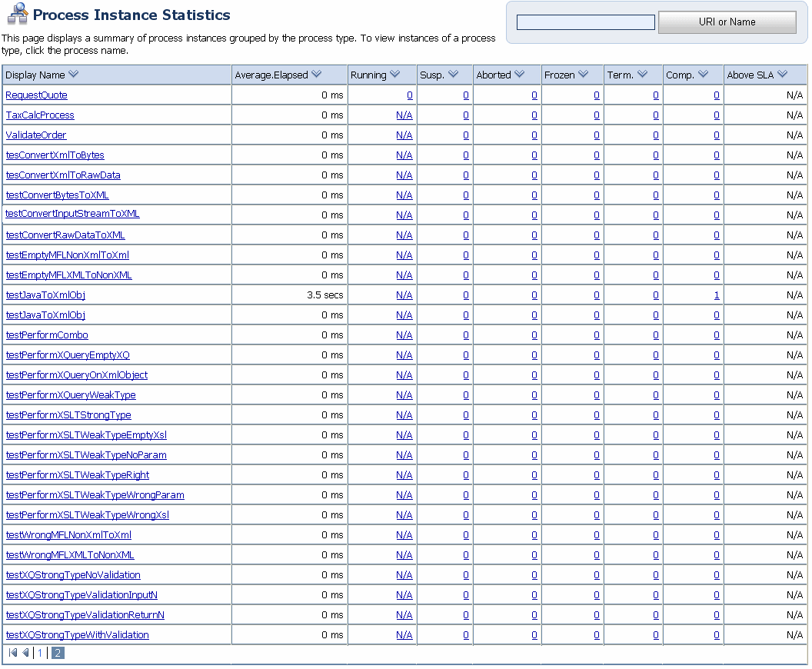The height and width of the screenshot is (669, 812).
Task: Open testEmptyMFLXMLToNonXML process
Action: [68, 275]
